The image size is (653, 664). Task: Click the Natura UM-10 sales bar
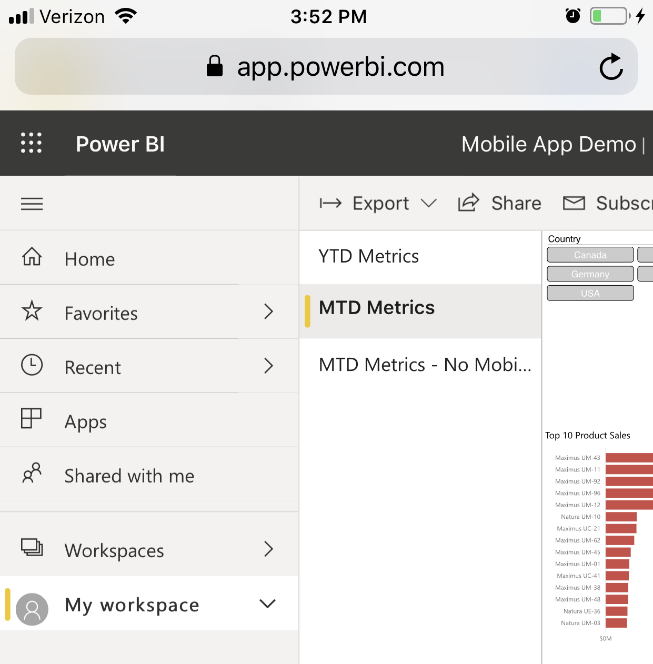click(x=621, y=517)
